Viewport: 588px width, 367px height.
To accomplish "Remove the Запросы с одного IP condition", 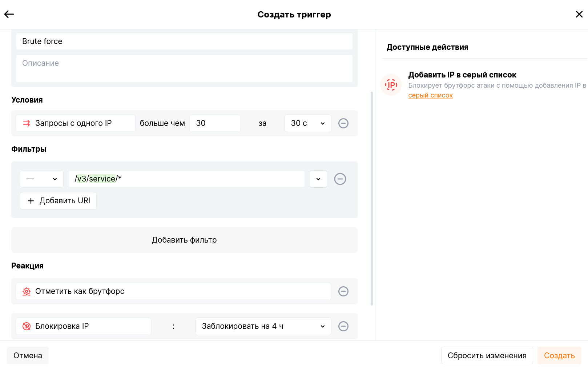I will click(343, 123).
